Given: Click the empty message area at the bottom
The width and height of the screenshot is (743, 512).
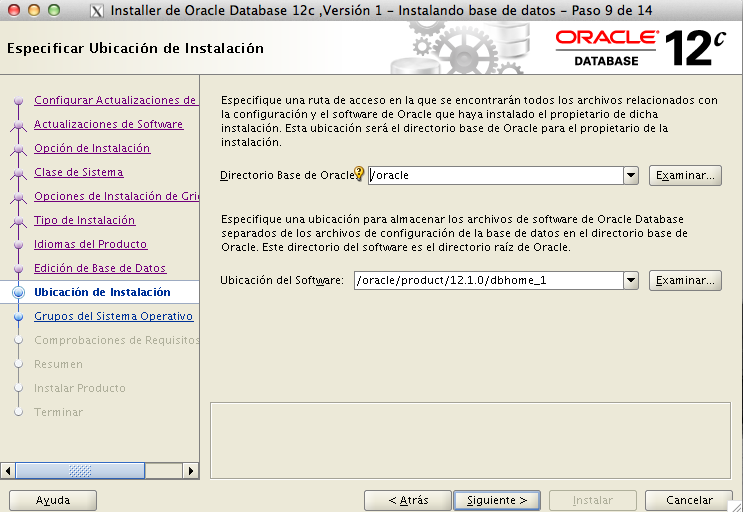Looking at the screenshot, I should (x=471, y=440).
